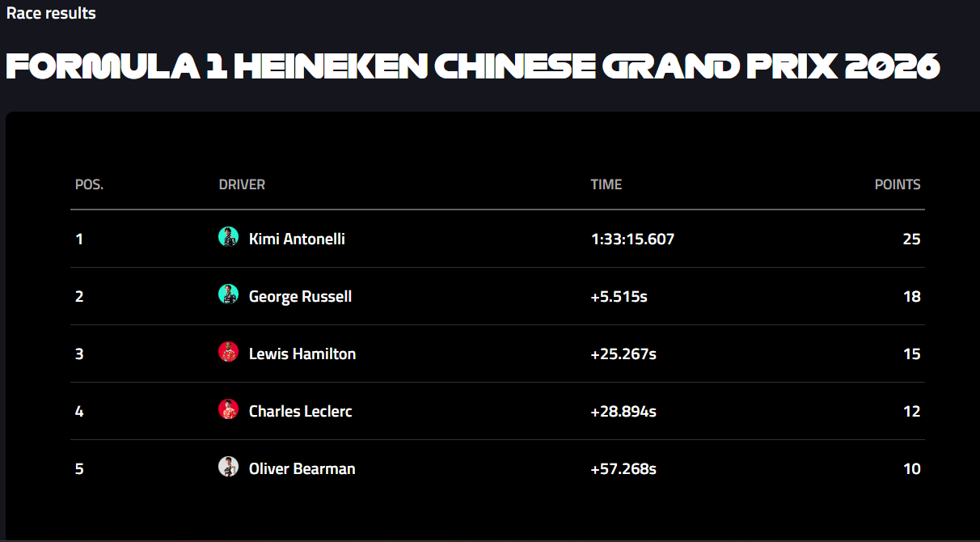
Task: Click the Race results heading
Action: [51, 13]
